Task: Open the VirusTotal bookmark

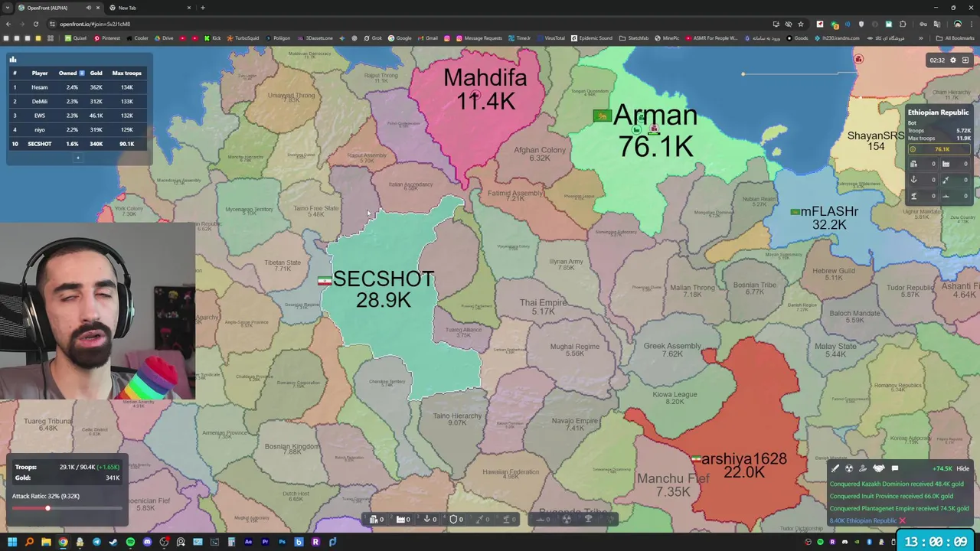Action: coord(551,38)
